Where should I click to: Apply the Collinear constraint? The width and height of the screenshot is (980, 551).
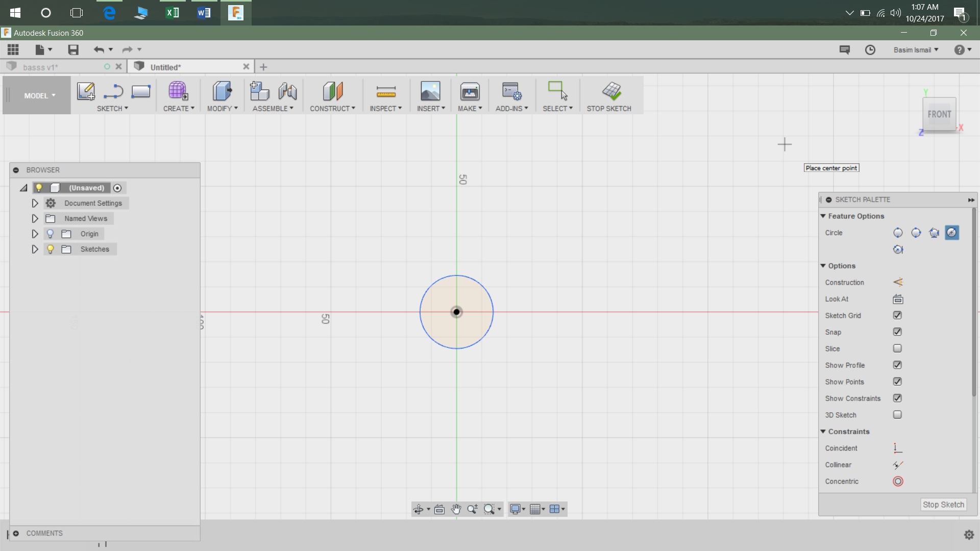pos(898,465)
